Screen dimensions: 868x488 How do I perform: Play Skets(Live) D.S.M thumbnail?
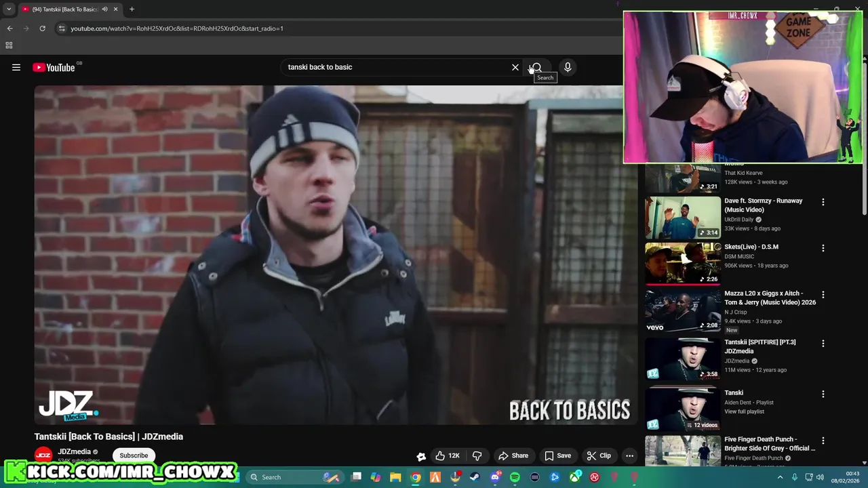click(x=682, y=264)
